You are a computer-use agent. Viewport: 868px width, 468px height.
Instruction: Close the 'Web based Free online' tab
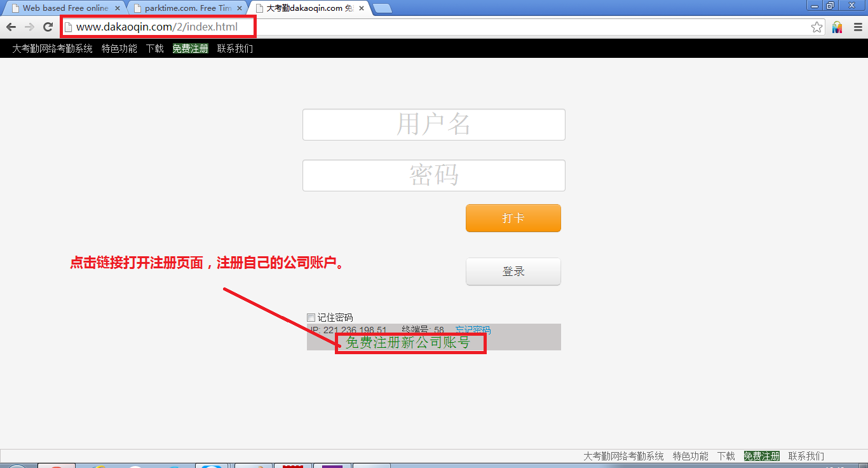pyautogui.click(x=118, y=8)
